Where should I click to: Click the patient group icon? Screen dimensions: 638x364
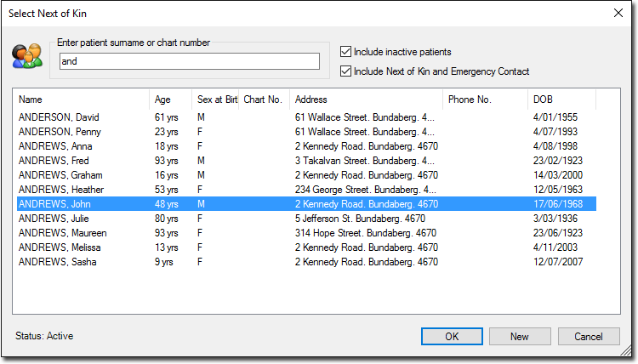coord(27,56)
